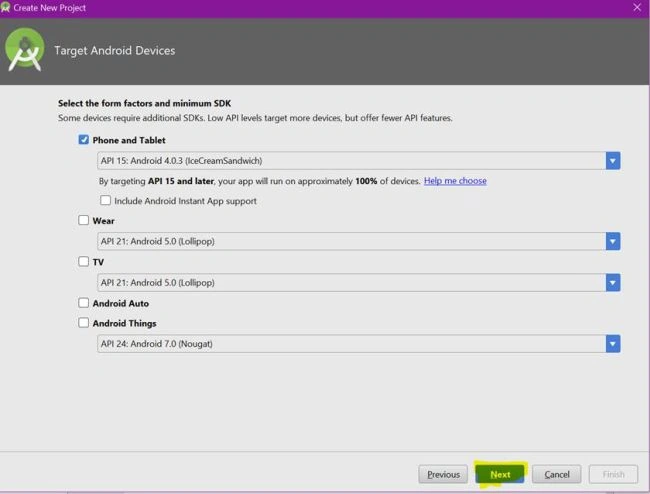Open the Help me choose link
Image resolution: width=650 pixels, height=494 pixels.
click(x=455, y=181)
